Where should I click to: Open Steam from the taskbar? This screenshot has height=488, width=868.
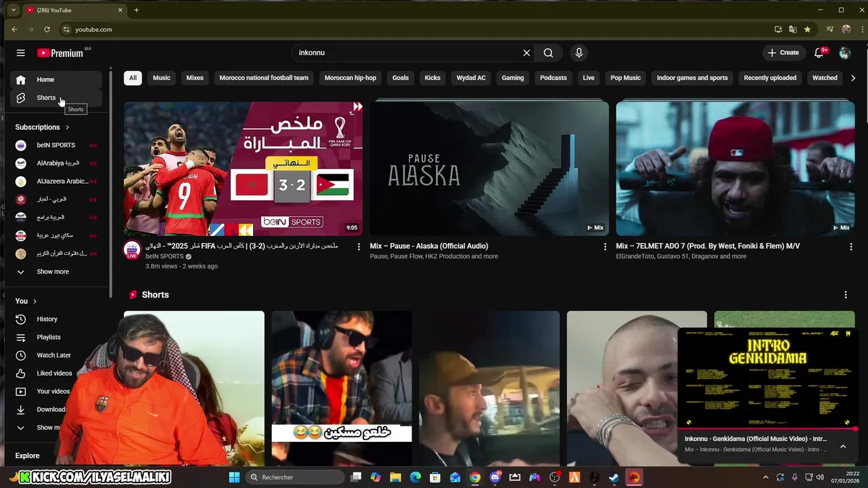pos(614,477)
